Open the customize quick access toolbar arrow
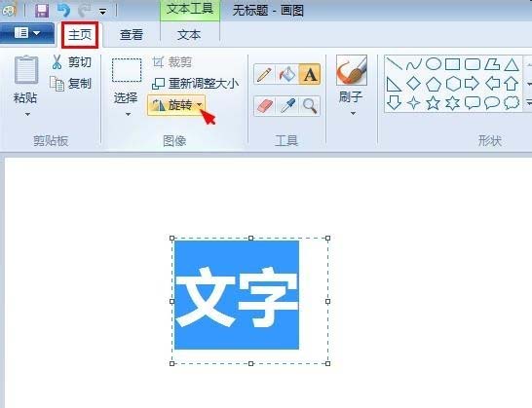 coord(102,13)
